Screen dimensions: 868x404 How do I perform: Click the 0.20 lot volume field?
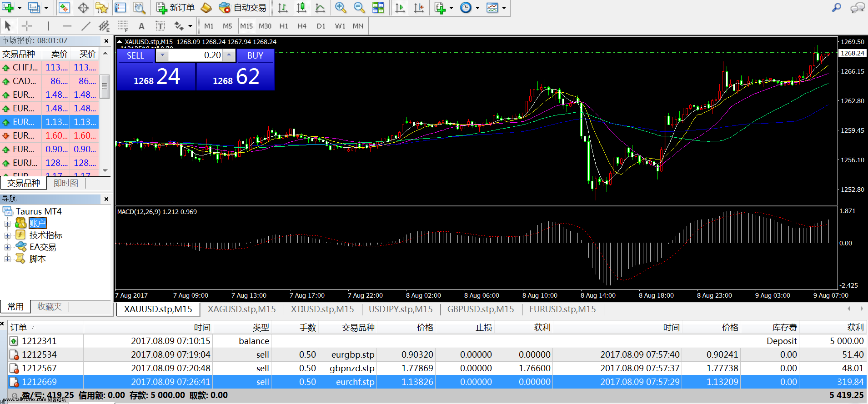point(196,55)
